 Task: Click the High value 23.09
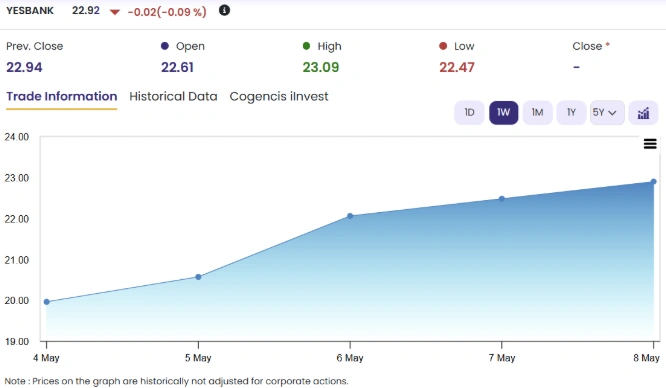coord(321,67)
